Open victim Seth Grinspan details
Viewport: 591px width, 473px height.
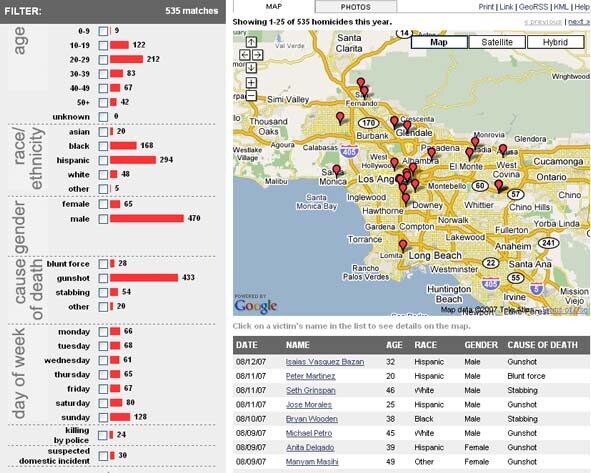(311, 390)
